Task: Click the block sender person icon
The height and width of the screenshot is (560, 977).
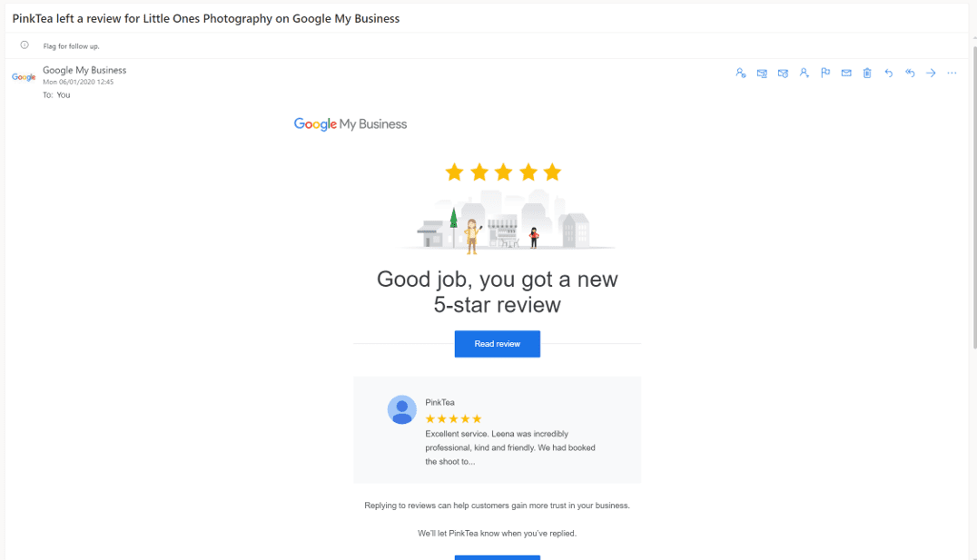Action: (x=740, y=73)
